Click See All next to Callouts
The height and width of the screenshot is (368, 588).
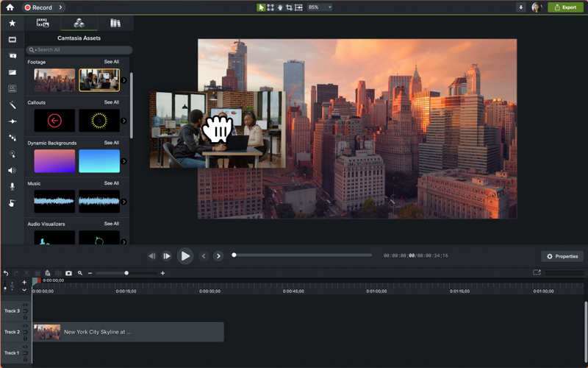coord(111,102)
